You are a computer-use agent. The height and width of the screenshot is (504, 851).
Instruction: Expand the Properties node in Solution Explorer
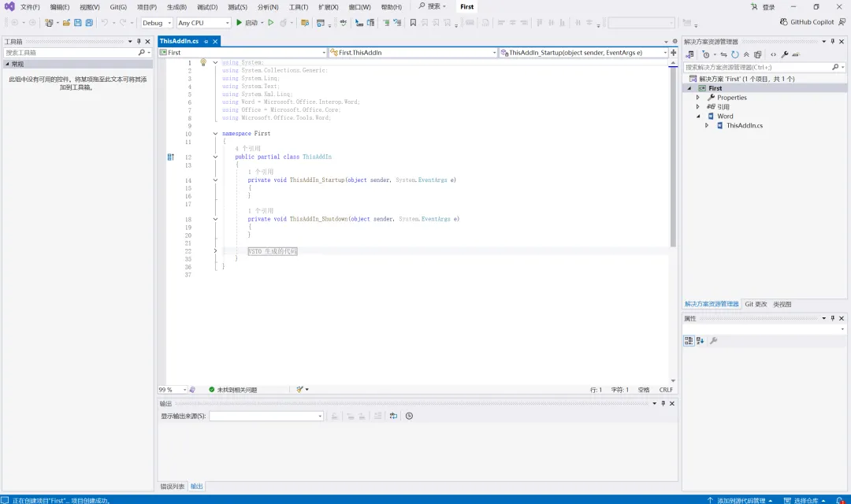pos(698,98)
